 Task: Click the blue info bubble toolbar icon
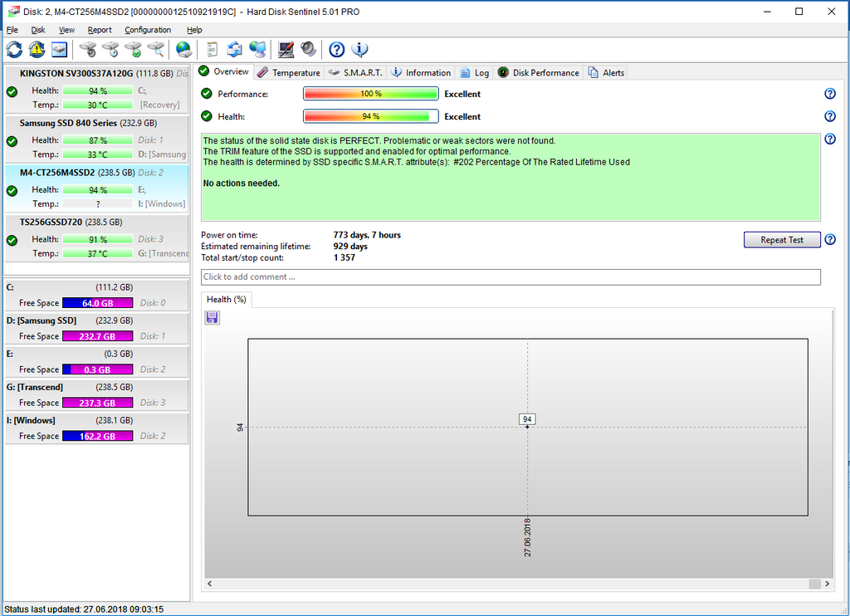[x=360, y=50]
